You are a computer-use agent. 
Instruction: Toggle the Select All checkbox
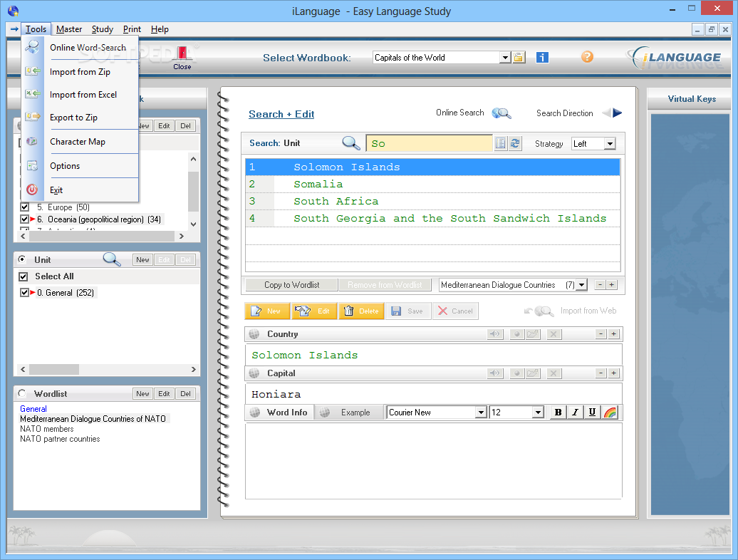click(23, 276)
